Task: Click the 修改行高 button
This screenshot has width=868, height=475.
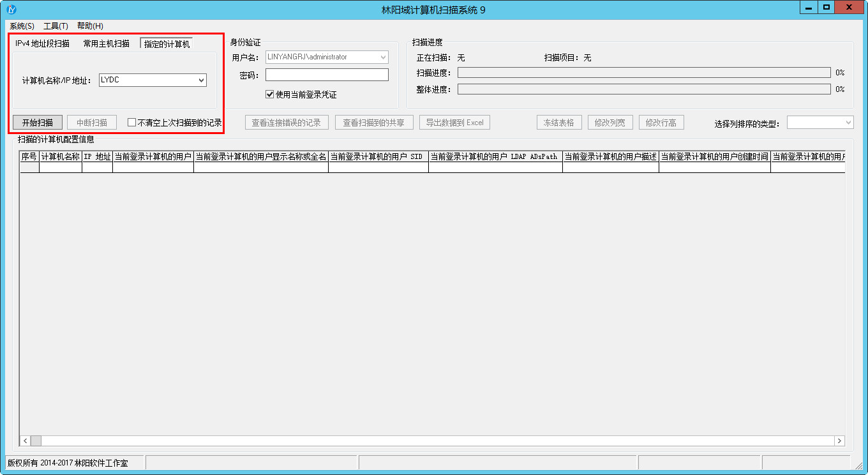Action: [x=661, y=123]
